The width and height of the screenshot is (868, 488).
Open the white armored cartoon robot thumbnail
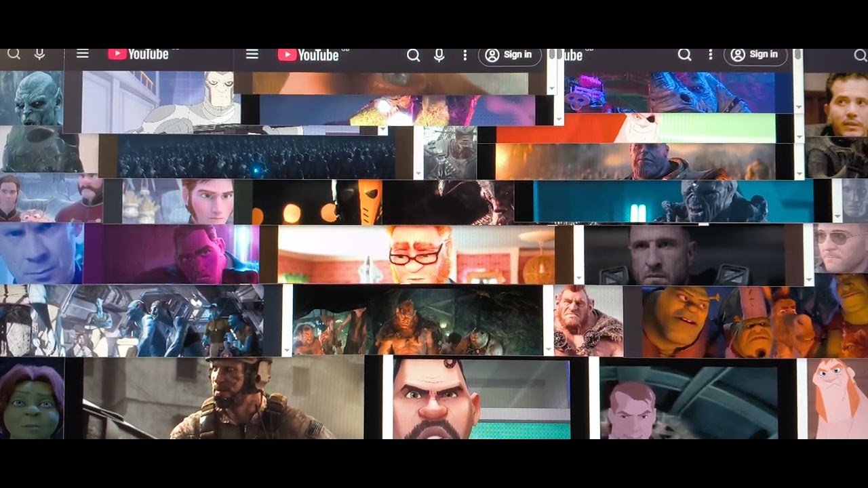coord(161,102)
